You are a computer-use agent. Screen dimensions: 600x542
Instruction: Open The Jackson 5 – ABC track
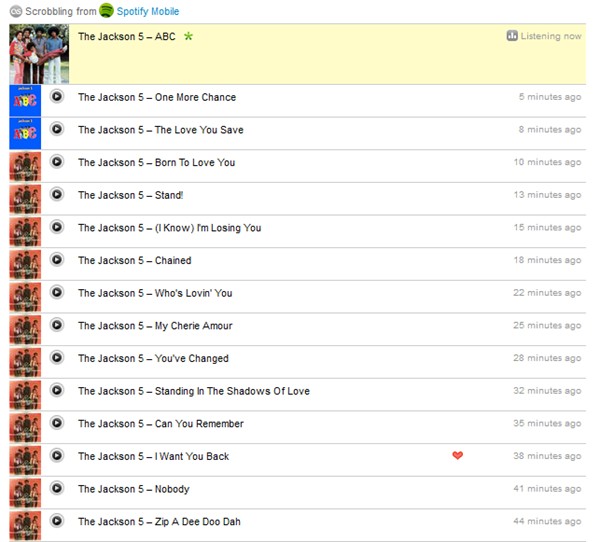coord(127,37)
